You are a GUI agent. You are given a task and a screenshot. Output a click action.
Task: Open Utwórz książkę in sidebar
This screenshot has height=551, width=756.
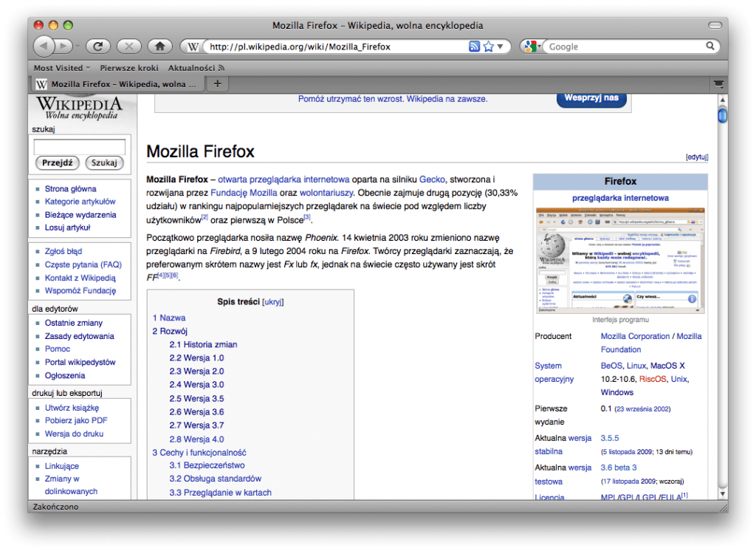point(72,408)
